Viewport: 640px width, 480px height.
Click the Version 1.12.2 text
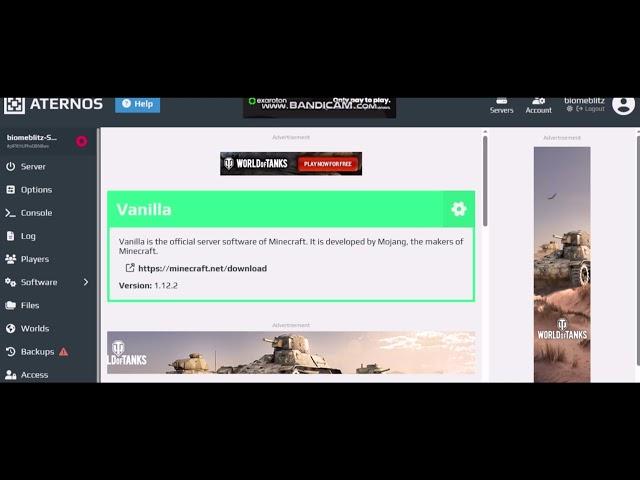coord(148,286)
